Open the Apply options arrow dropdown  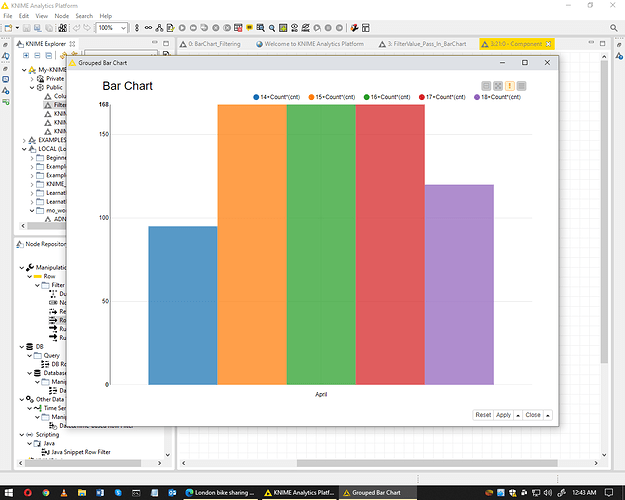click(x=518, y=415)
